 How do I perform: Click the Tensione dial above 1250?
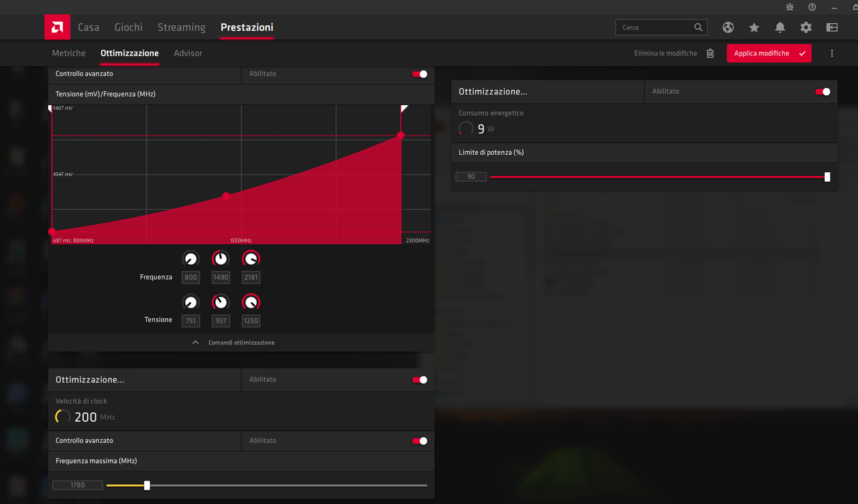click(x=251, y=302)
